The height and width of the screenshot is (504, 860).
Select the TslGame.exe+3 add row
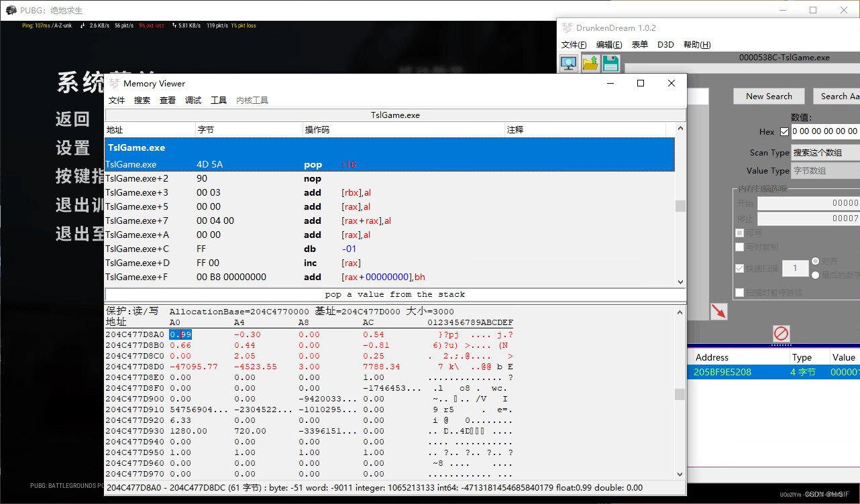(390, 193)
